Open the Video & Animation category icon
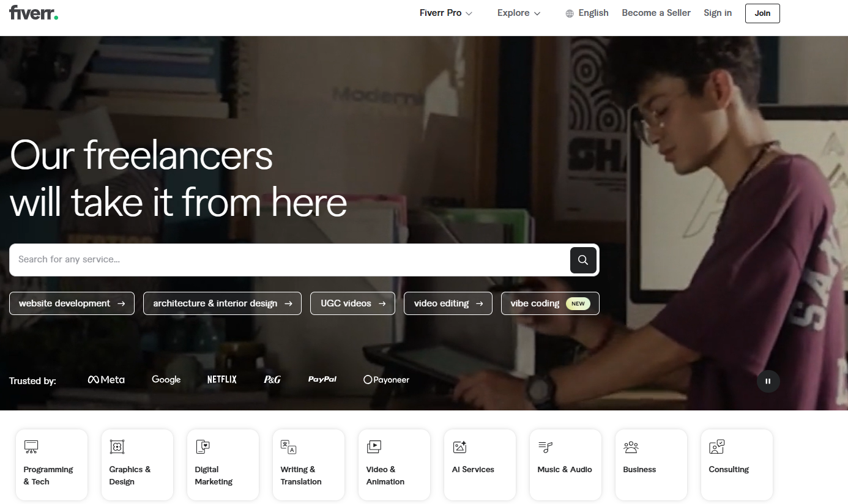 coord(374,447)
